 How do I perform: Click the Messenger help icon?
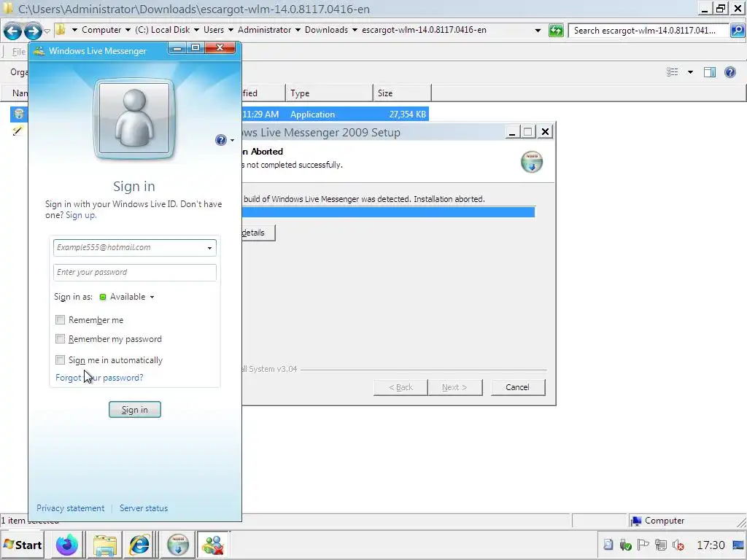pyautogui.click(x=220, y=140)
